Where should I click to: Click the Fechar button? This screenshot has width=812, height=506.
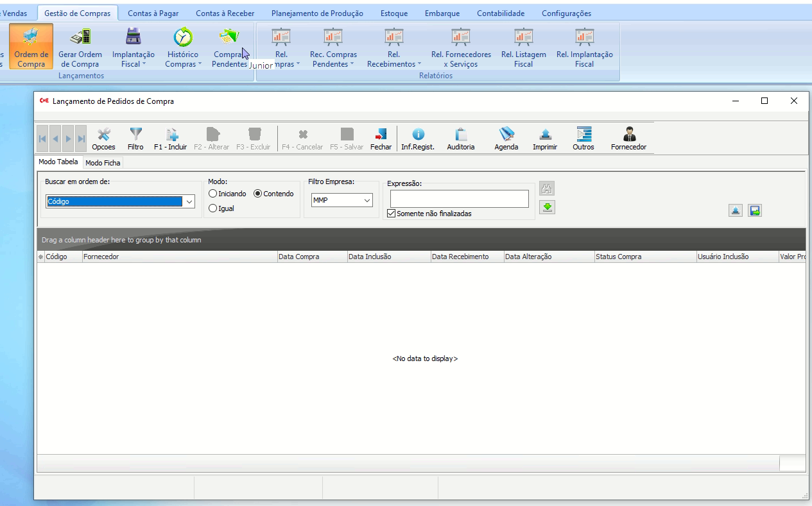pos(381,138)
